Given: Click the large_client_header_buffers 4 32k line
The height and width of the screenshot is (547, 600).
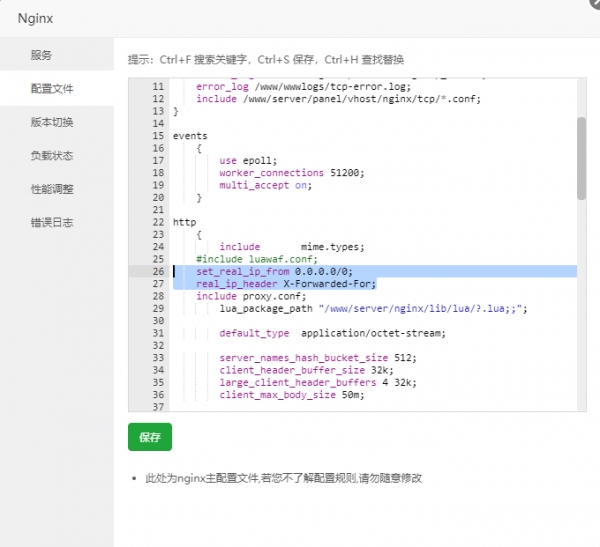Looking at the screenshot, I should [318, 382].
